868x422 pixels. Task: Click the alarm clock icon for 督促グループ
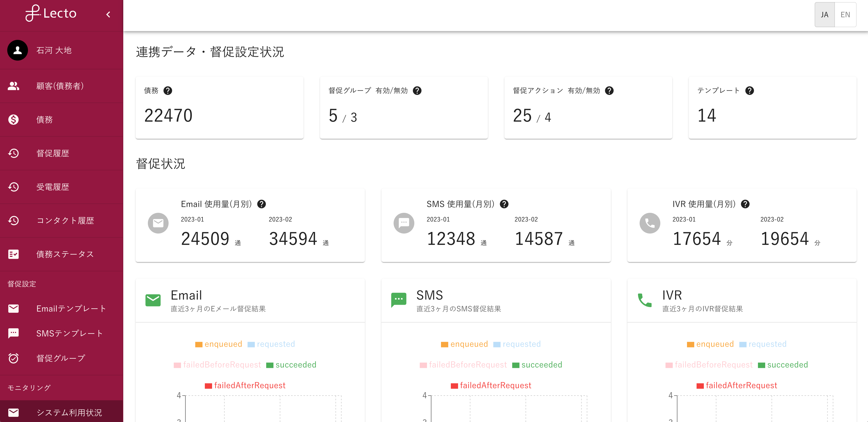[13, 358]
